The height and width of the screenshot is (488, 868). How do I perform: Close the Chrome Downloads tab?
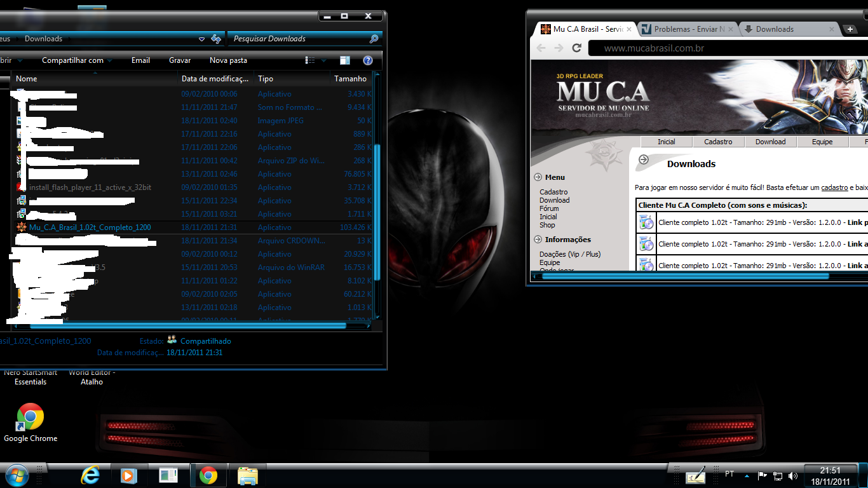(x=832, y=29)
